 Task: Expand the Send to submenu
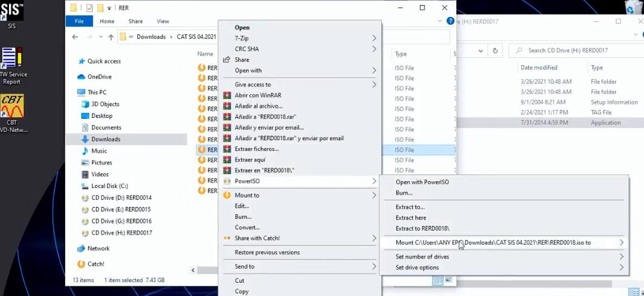(300, 267)
